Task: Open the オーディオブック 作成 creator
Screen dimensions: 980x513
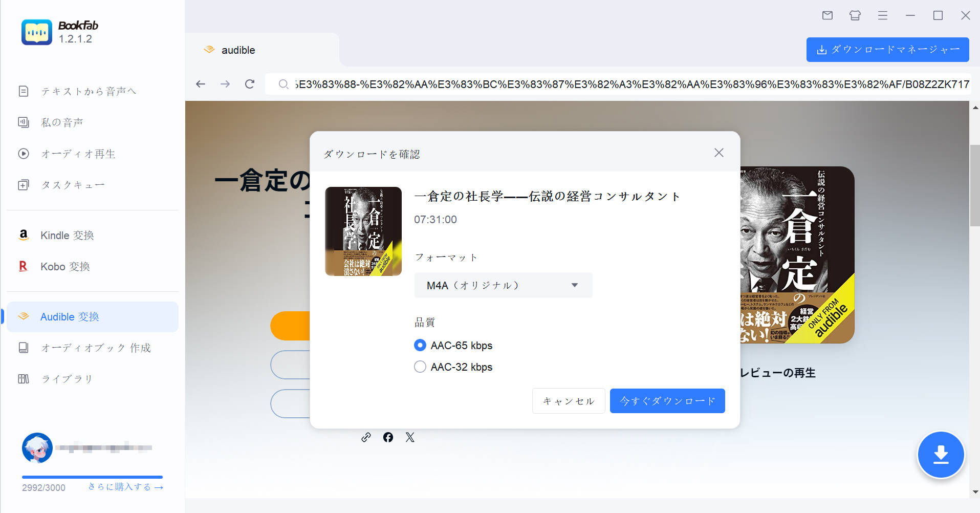Action: [95, 348]
